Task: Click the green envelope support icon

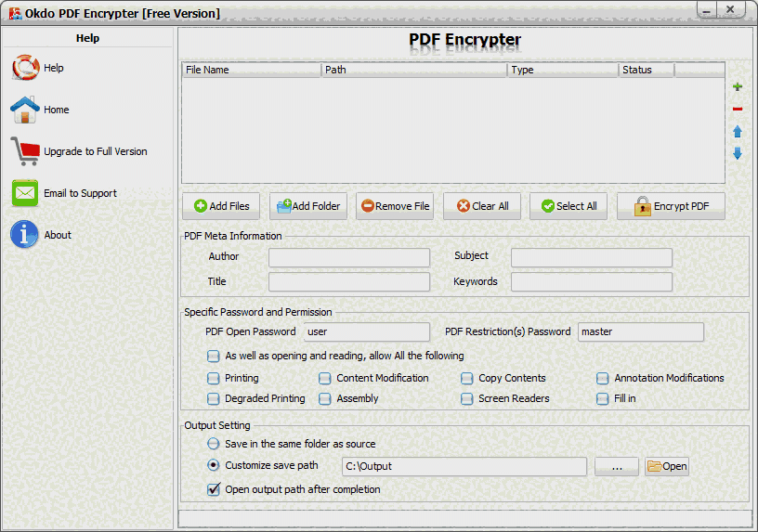Action: click(x=25, y=193)
